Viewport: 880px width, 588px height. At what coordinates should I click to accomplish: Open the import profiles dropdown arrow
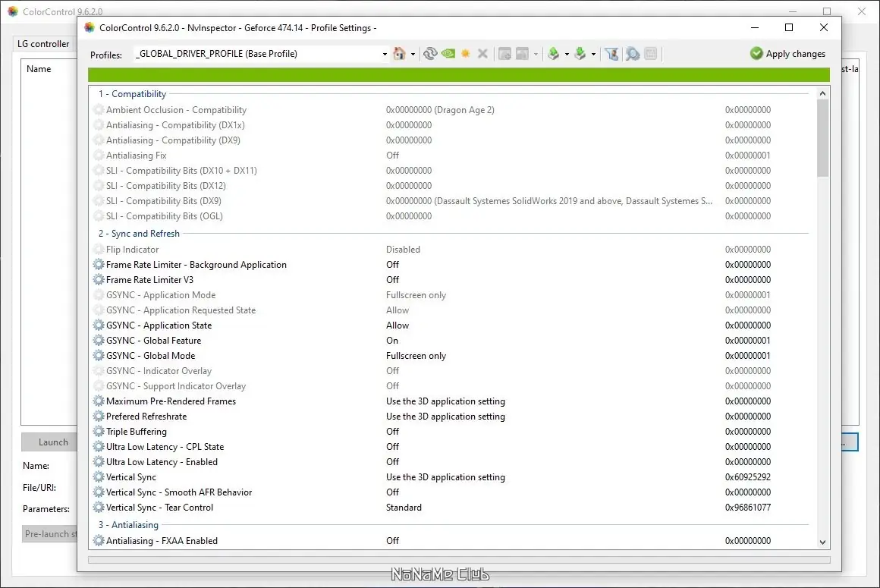tap(593, 55)
